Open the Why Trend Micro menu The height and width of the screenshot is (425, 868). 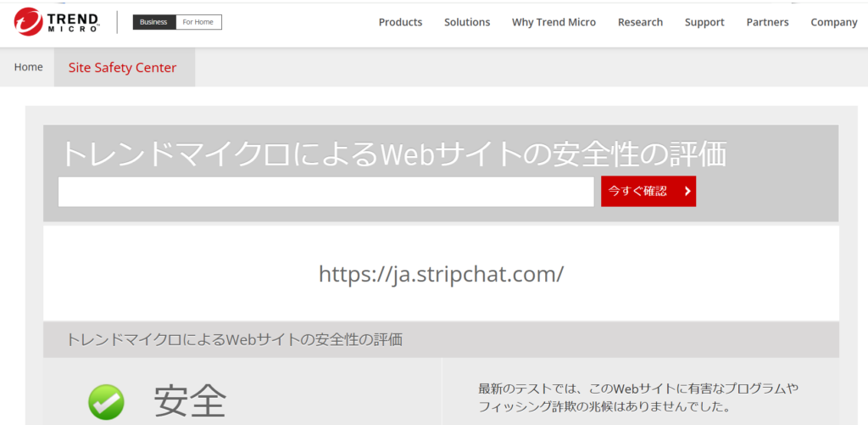554,22
